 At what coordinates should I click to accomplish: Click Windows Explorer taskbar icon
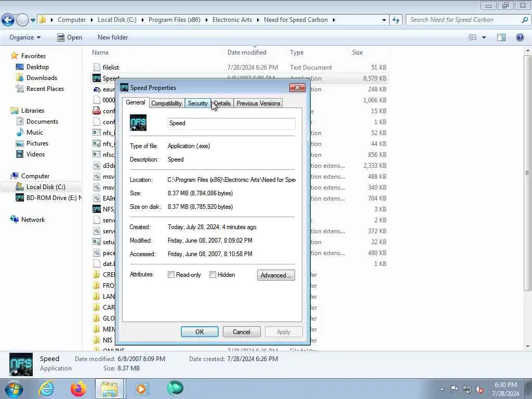[110, 389]
